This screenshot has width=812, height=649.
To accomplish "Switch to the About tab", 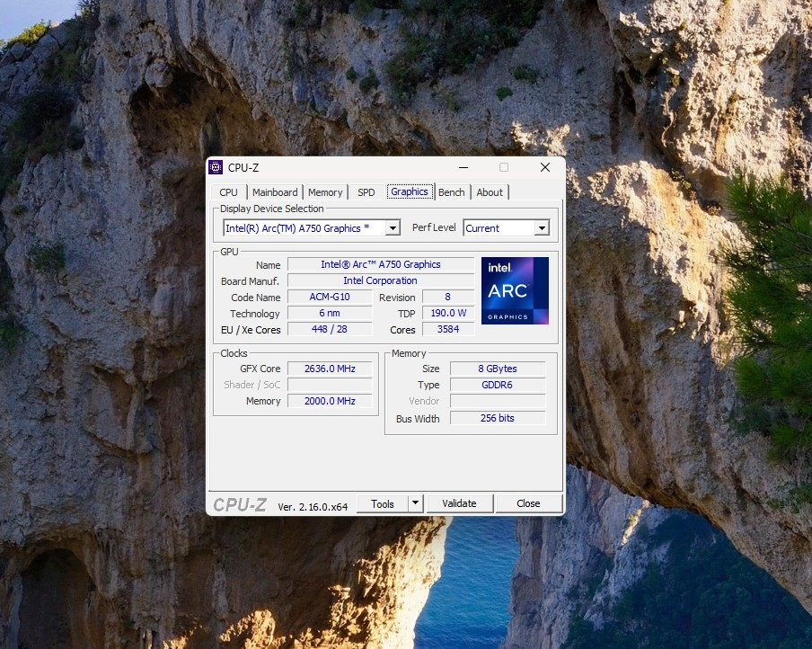I will pos(490,192).
